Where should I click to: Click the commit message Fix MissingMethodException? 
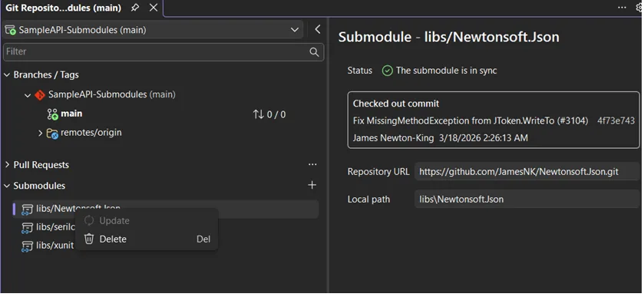click(471, 120)
